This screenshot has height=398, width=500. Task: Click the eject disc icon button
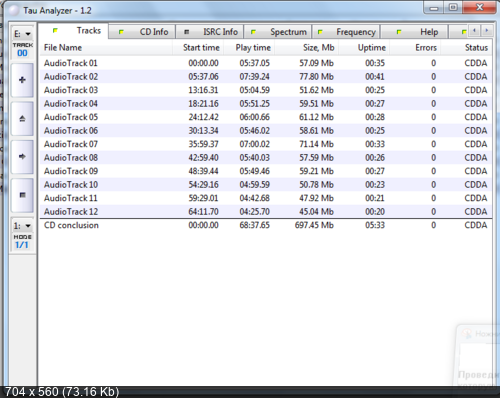click(x=22, y=119)
